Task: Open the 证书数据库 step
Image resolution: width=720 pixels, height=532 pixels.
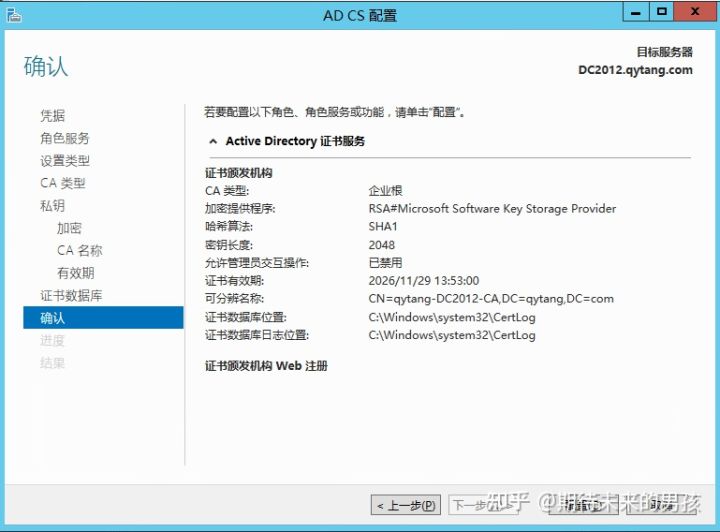Action: tap(71, 295)
